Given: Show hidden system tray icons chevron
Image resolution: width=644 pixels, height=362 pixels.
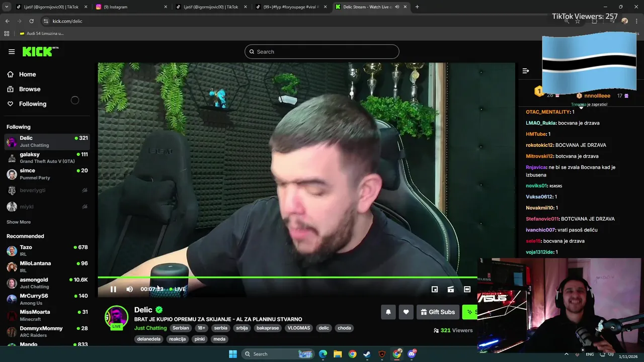Looking at the screenshot, I should (566, 354).
